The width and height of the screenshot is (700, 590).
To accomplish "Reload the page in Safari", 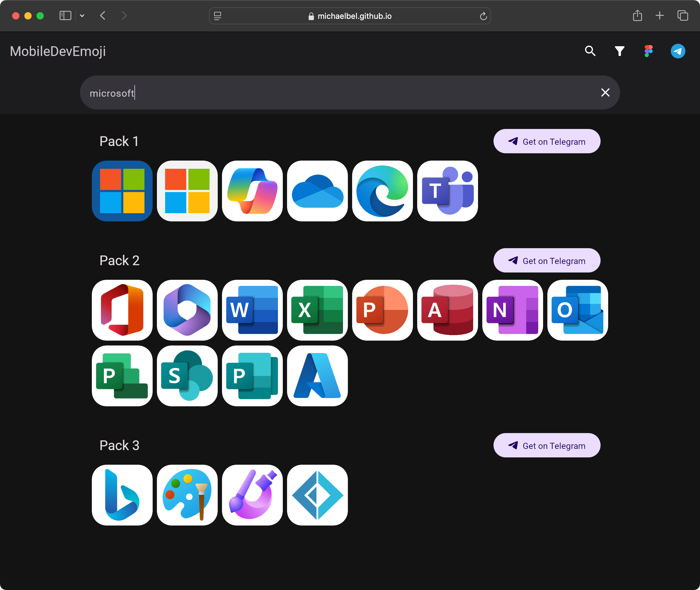I will tap(483, 16).
